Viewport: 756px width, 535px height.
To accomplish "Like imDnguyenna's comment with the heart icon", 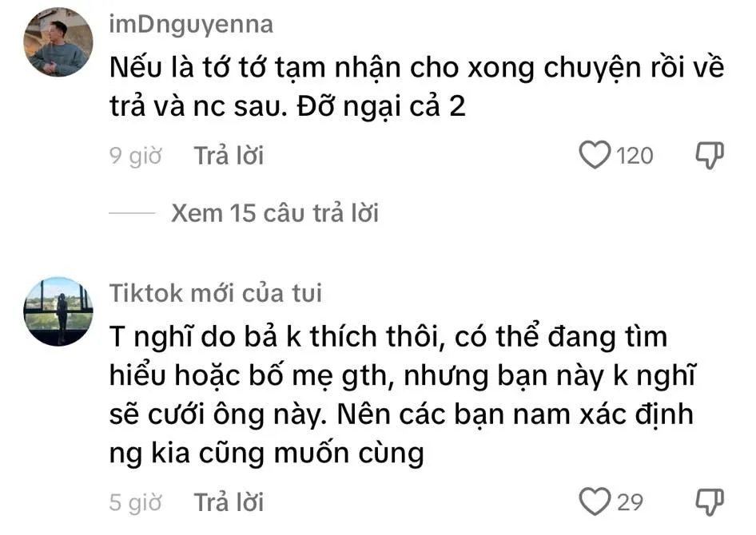I will pyautogui.click(x=595, y=155).
